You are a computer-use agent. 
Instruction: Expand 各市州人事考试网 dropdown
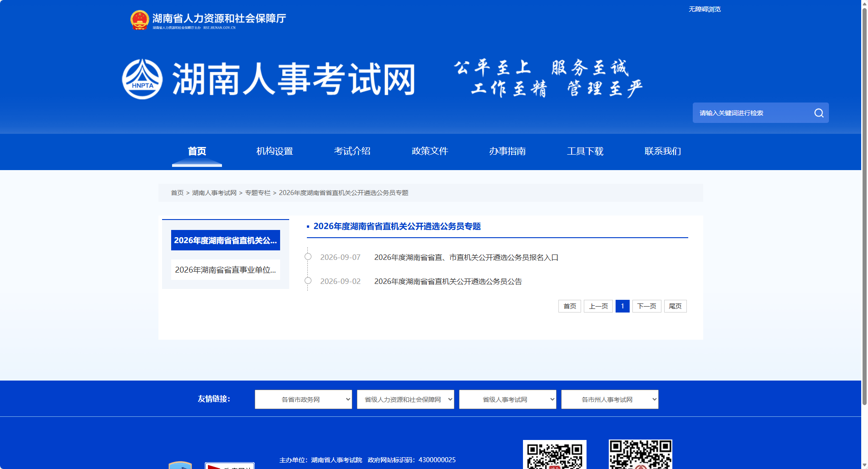pos(610,400)
